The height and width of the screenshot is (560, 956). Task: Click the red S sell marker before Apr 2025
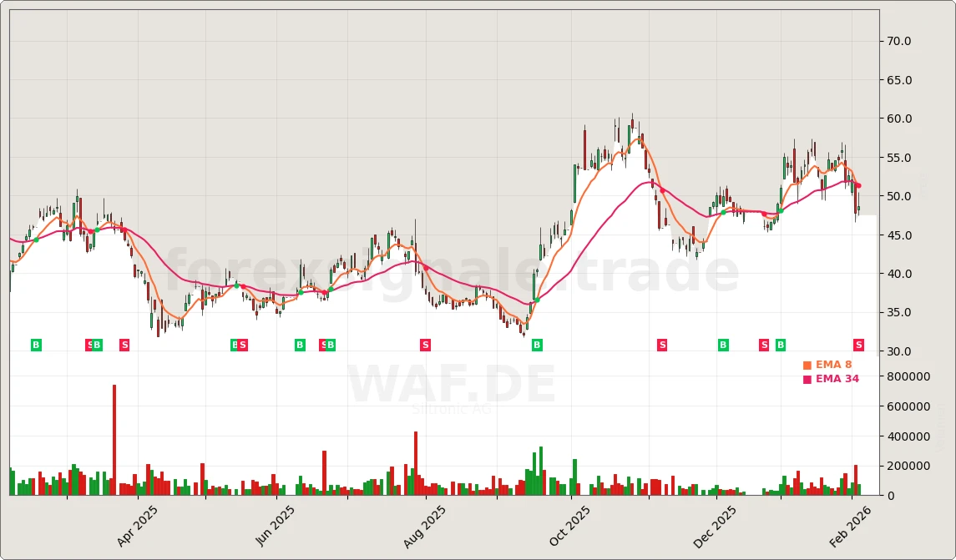[x=124, y=344]
